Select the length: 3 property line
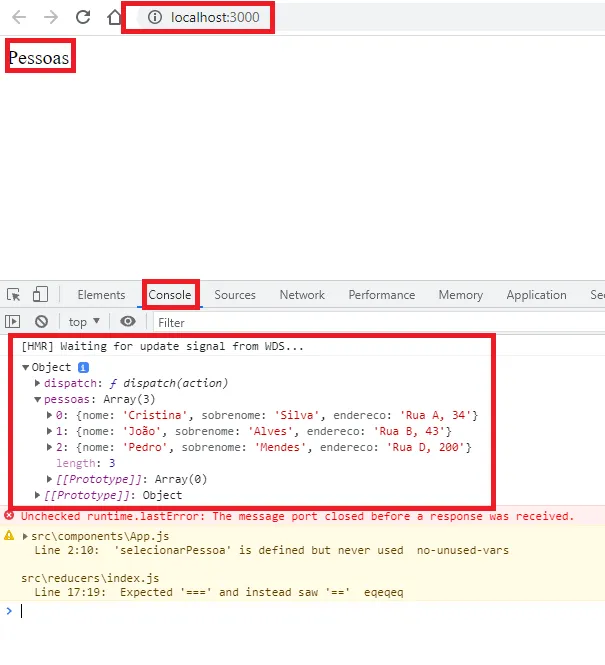Viewport: 605px width, 665px height. click(x=86, y=463)
